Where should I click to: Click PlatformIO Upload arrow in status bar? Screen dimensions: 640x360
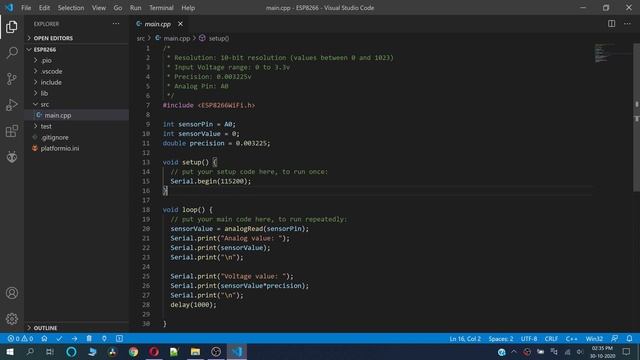74,338
